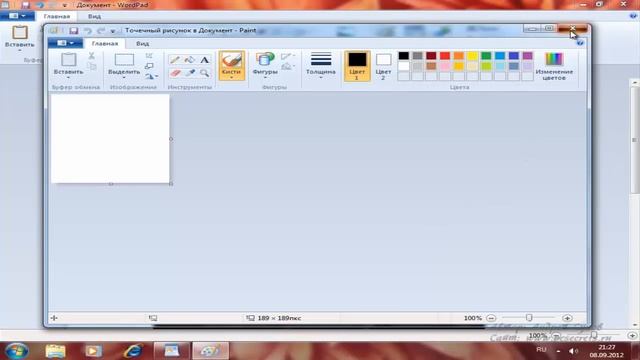640x360 pixels.
Task: Click the 189 × 189пкс size readout
Action: point(279,318)
